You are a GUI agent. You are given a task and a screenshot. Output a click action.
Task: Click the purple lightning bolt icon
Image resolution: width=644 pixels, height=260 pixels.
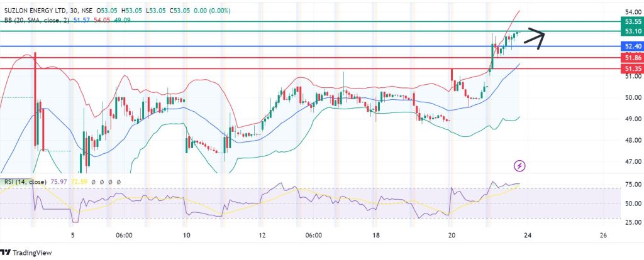(x=520, y=166)
